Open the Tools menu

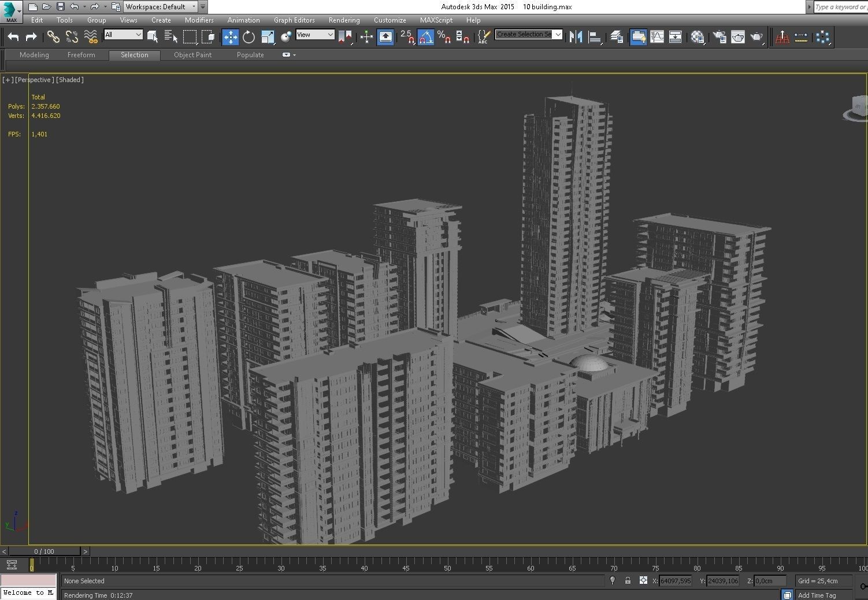tap(65, 20)
